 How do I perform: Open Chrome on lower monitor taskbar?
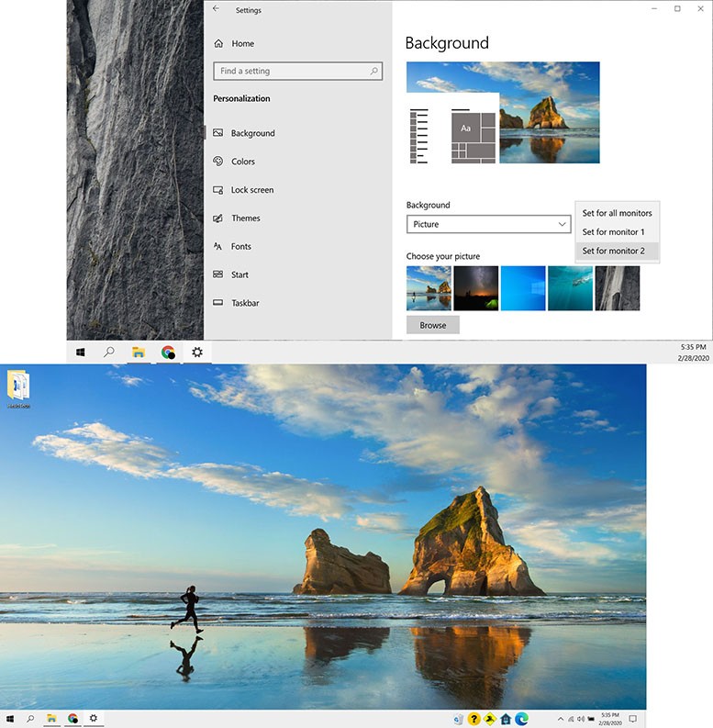click(72, 719)
